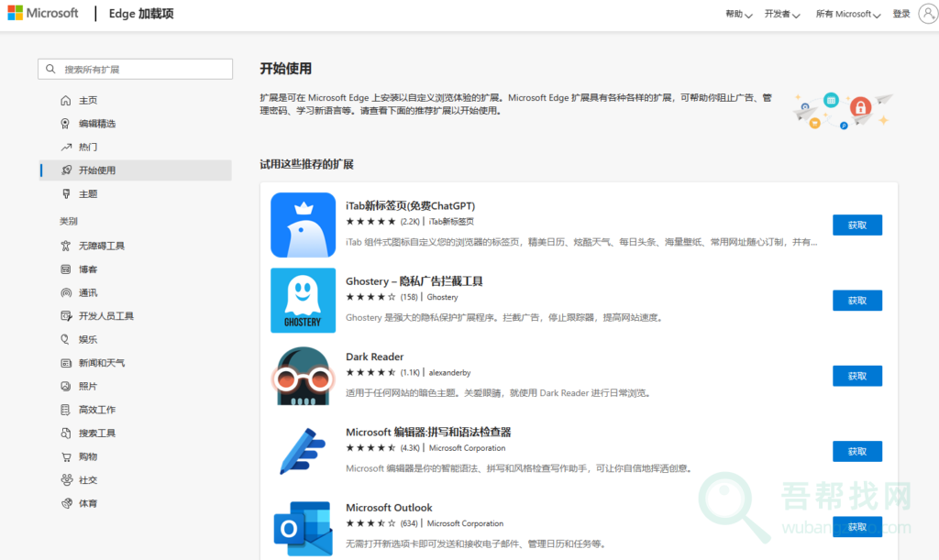Open the Ghostery – 隐私广告拦截工具 title link
The height and width of the screenshot is (560, 939).
414,281
